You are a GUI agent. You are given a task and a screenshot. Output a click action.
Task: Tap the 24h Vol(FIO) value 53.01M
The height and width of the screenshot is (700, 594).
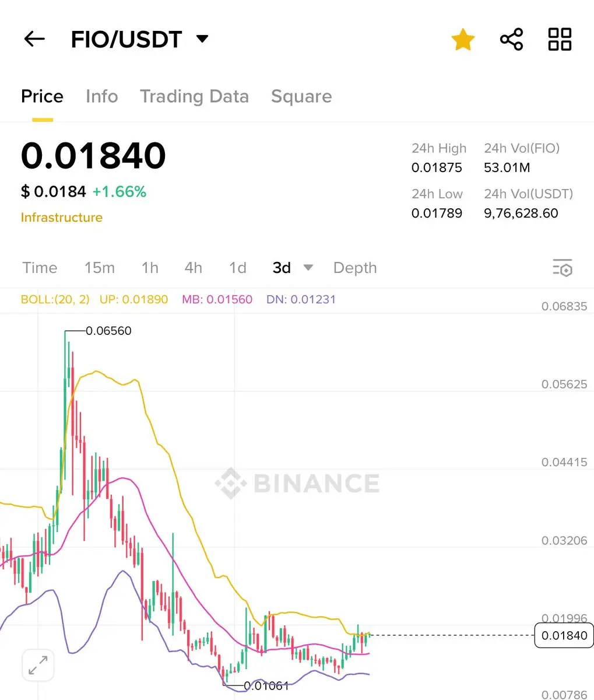pyautogui.click(x=507, y=168)
